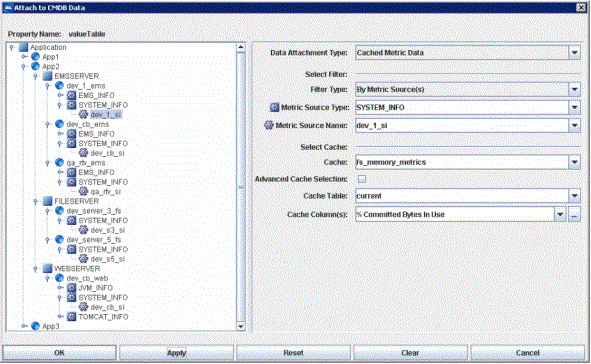This screenshot has width=591, height=364.
Task: Click the Cache Column(s) ellipsis button
Action: tap(574, 215)
